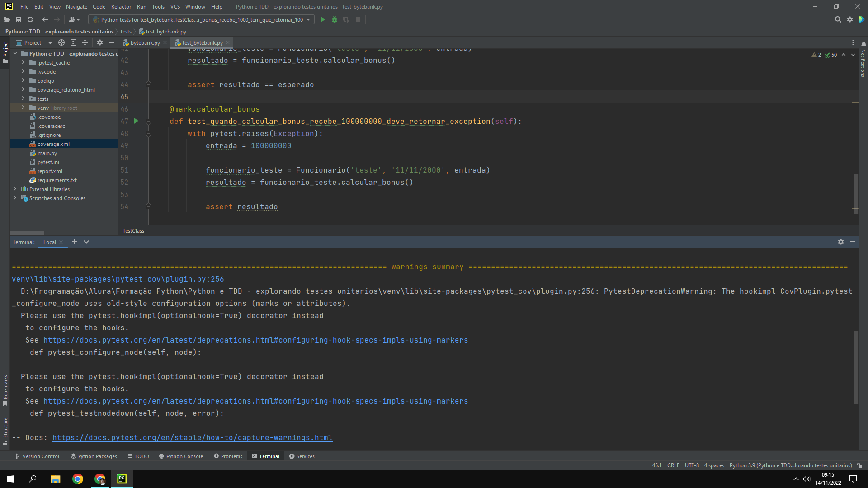Open File Explorer from the taskbar
Image resolution: width=868 pixels, height=488 pixels.
click(x=55, y=479)
